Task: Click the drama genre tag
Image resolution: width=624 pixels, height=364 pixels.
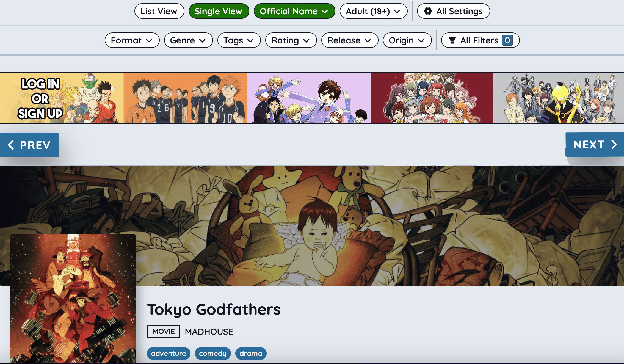Action: [251, 354]
